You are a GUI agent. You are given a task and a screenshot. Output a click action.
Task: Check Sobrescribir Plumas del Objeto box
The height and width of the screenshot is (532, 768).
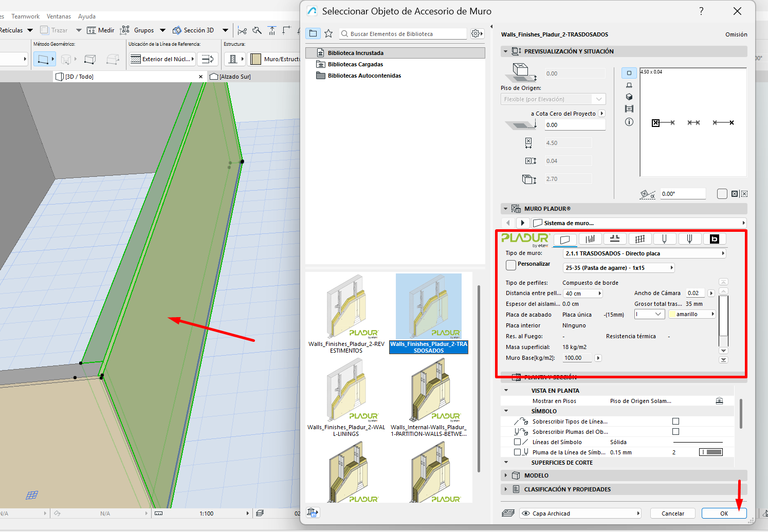[x=675, y=432]
